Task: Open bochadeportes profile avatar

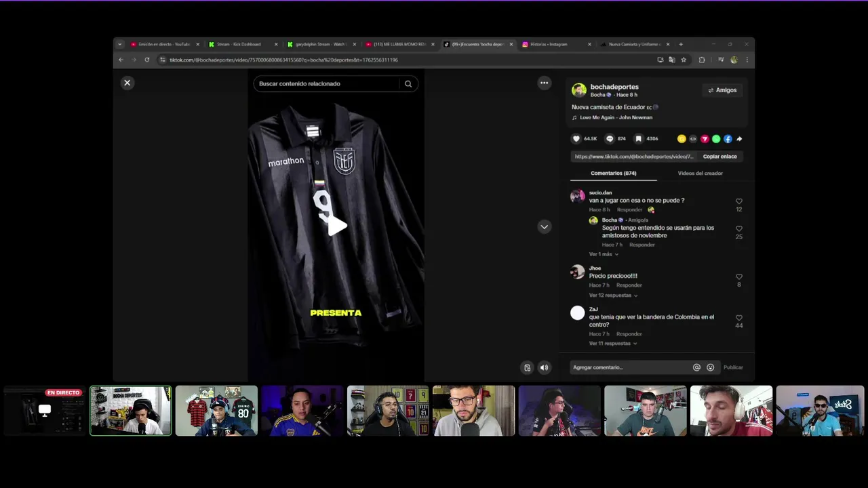Action: (579, 90)
